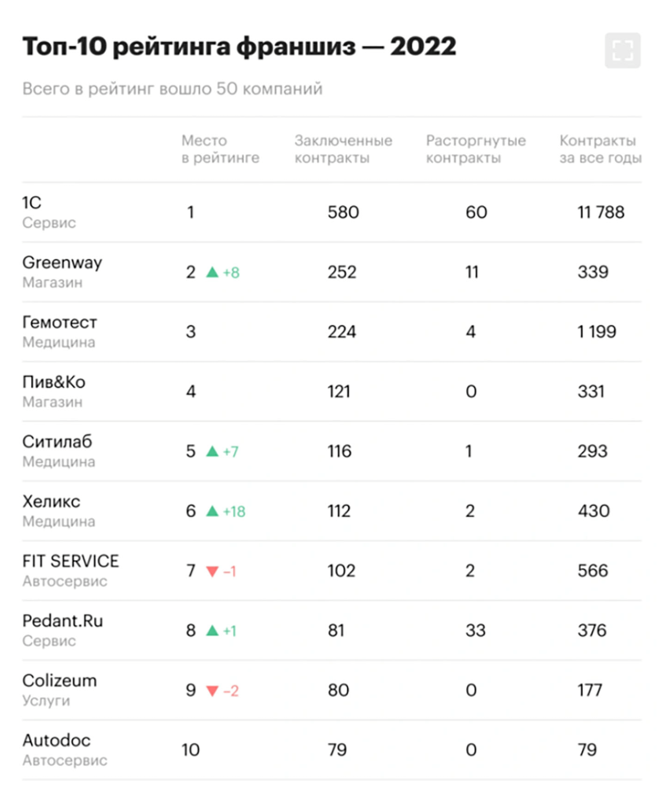Click the Гемотест company name

60,322
